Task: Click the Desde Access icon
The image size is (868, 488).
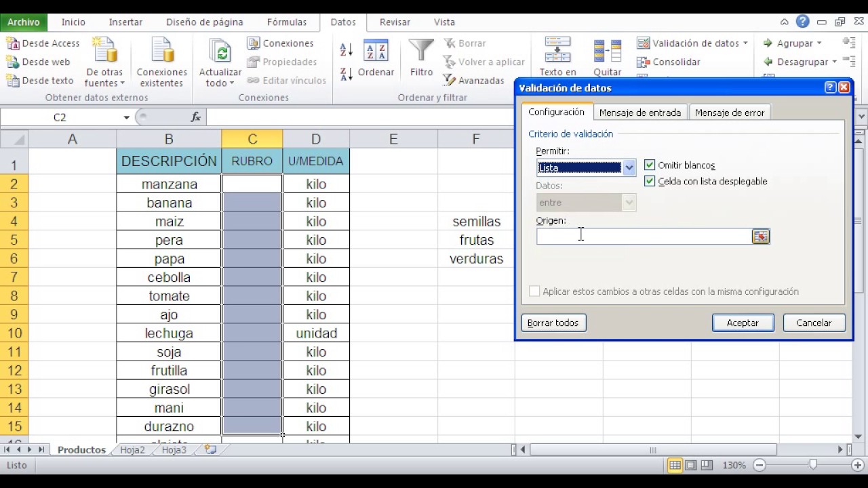Action: (x=13, y=43)
